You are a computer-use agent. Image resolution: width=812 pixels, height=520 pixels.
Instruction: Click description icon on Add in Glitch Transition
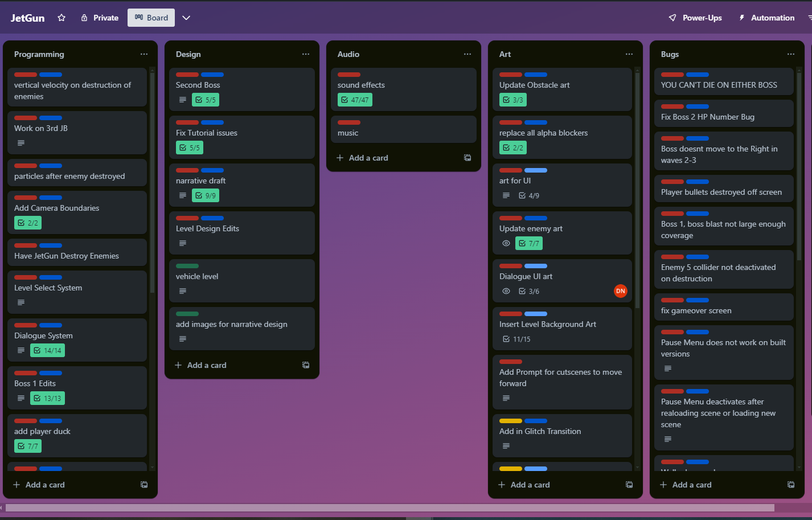pyautogui.click(x=506, y=446)
